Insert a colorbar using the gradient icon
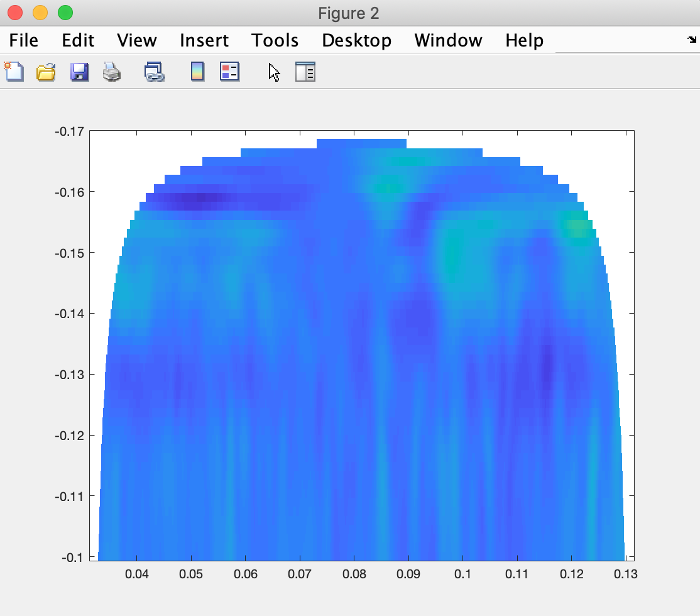 [196, 72]
